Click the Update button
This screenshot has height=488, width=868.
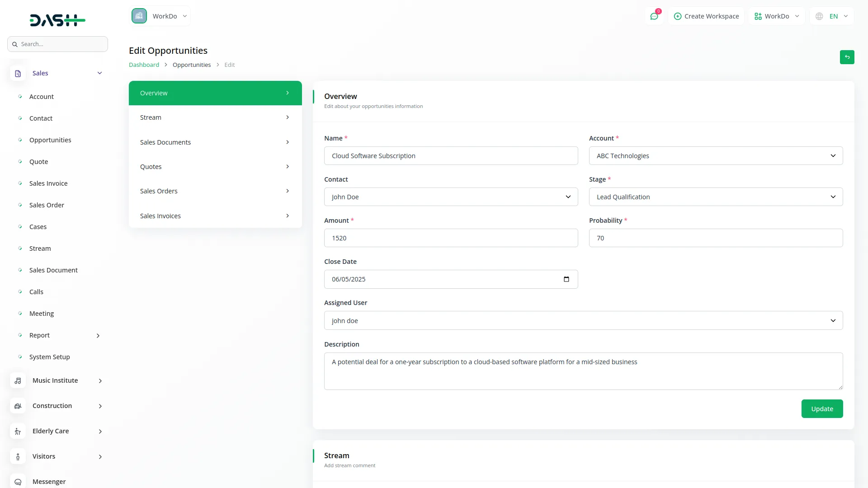coord(821,409)
